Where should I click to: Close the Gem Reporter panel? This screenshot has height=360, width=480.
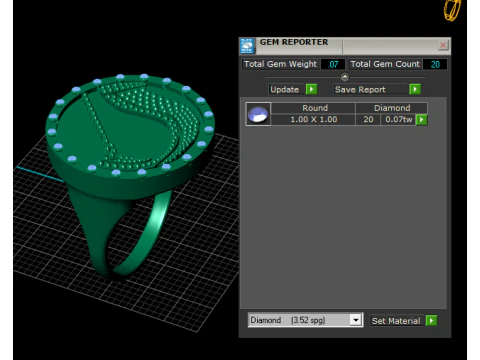click(443, 45)
